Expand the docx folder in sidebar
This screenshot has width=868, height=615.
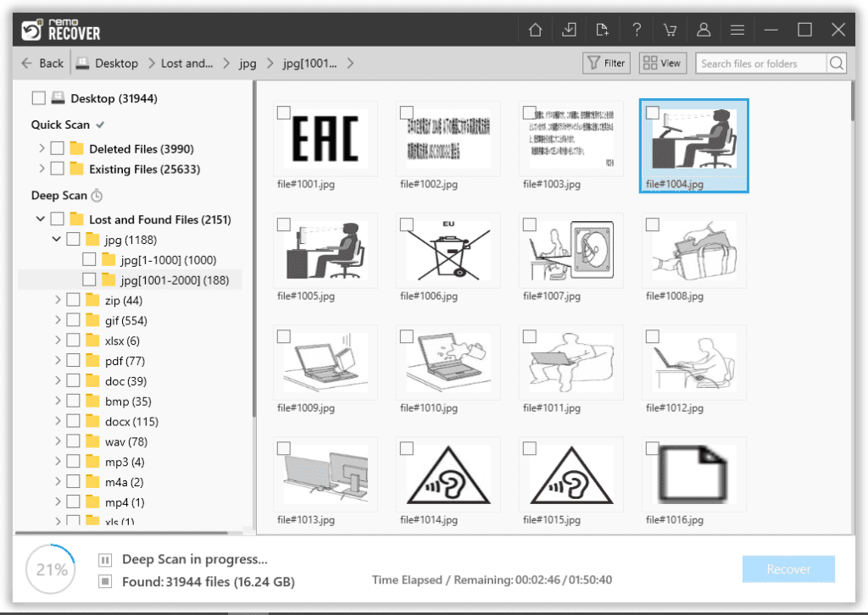point(57,421)
